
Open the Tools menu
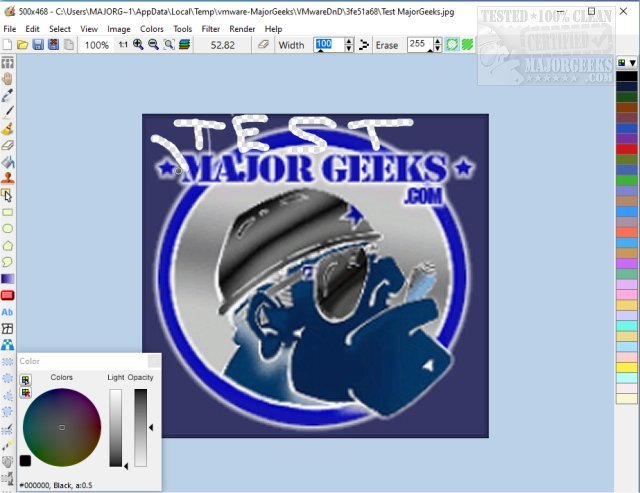pyautogui.click(x=182, y=29)
